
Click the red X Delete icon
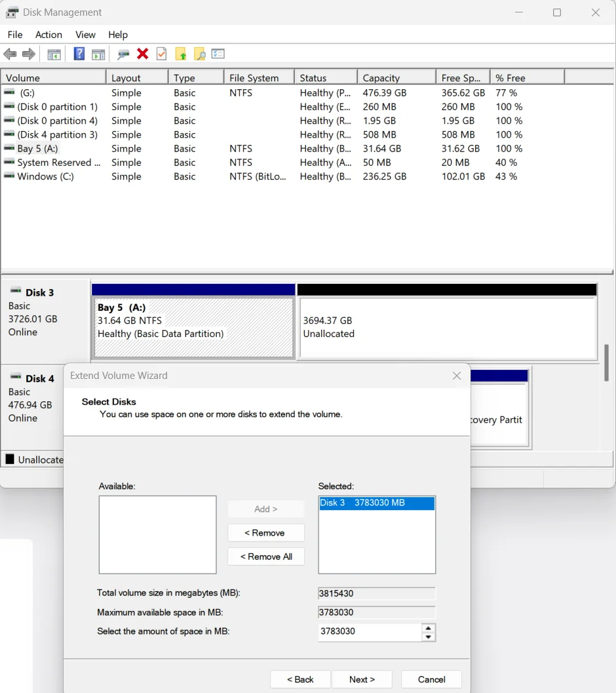click(142, 54)
